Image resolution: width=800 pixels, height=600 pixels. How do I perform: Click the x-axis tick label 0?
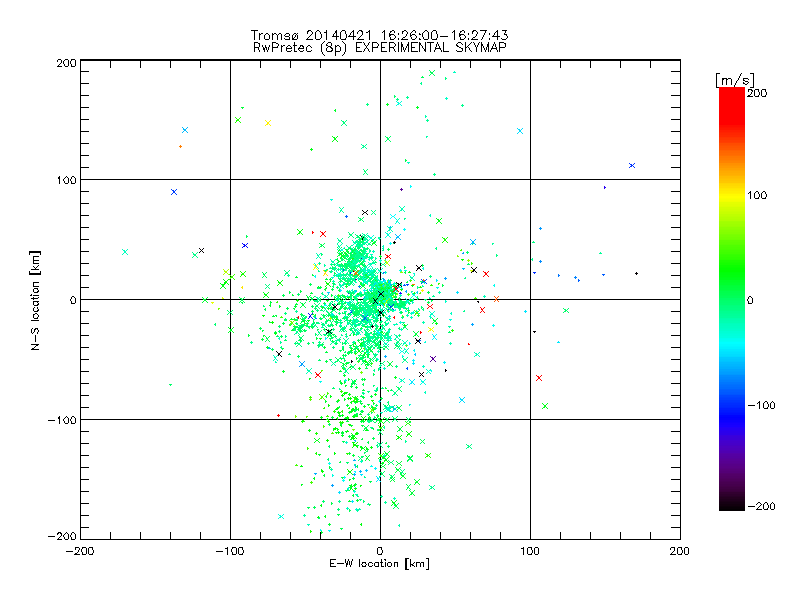pos(380,551)
